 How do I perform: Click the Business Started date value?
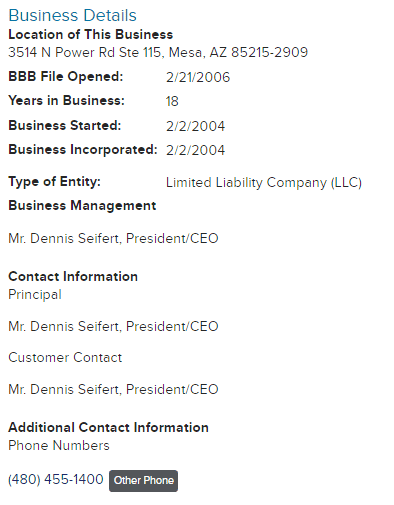[195, 126]
